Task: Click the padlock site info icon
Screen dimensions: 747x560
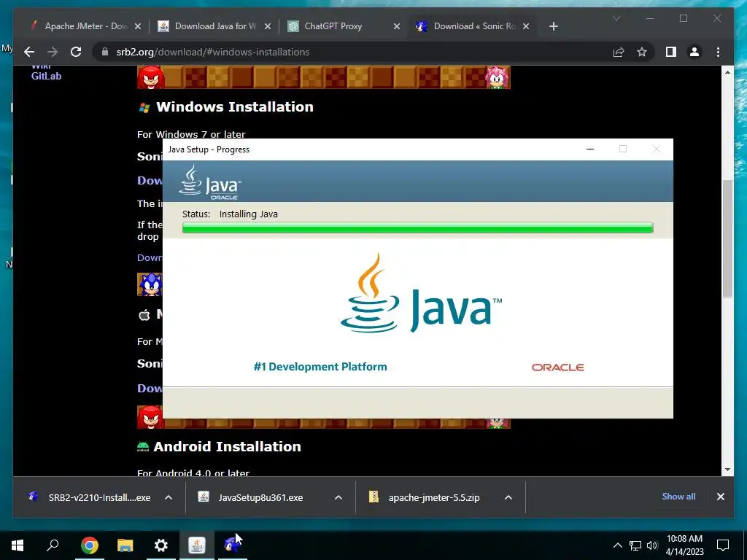Action: (x=105, y=52)
